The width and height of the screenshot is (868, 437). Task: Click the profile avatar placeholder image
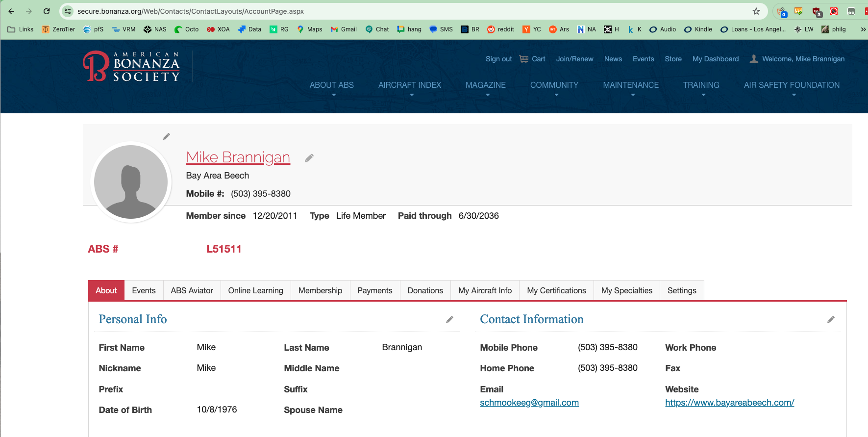[131, 182]
